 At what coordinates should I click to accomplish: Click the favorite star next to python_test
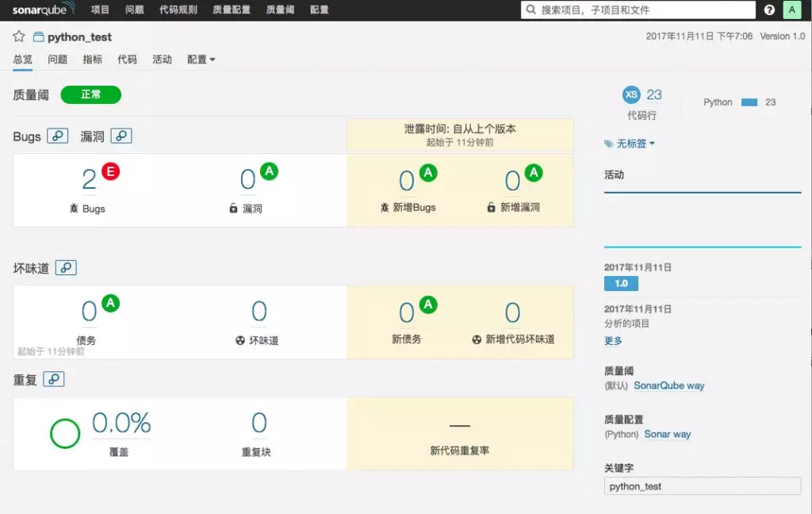19,36
